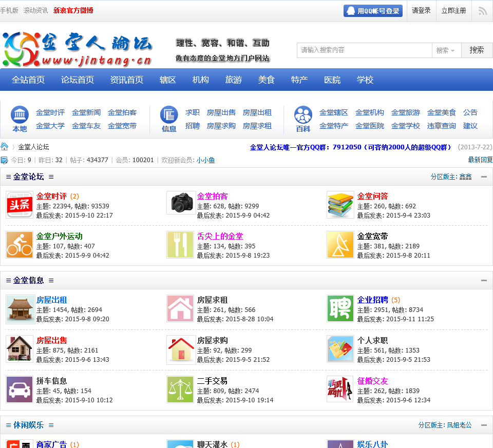Screen dimensions: 493x448
Task: Click the home icon in breadcrumb
Action: 5,147
